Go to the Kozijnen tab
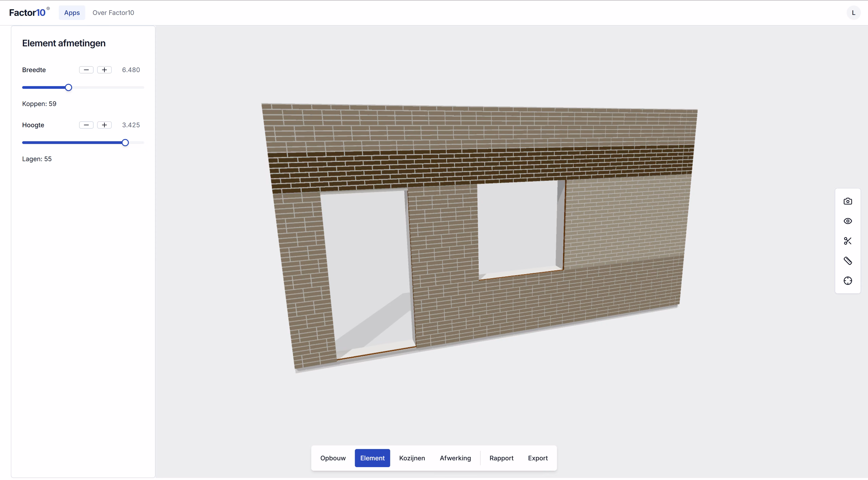Screen dimensions: 868x480 click(x=412, y=458)
